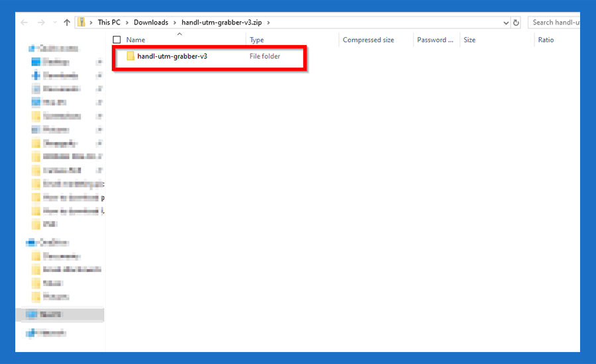Click the Refresh button beside address bar
Viewport: 596px width, 364px height.
tap(516, 23)
